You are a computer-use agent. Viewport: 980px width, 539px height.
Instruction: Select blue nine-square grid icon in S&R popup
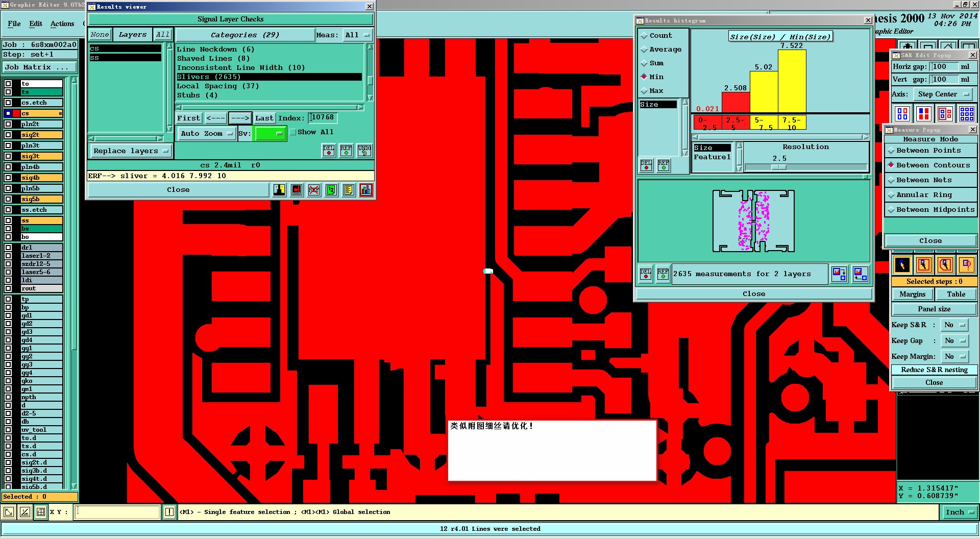point(967,113)
